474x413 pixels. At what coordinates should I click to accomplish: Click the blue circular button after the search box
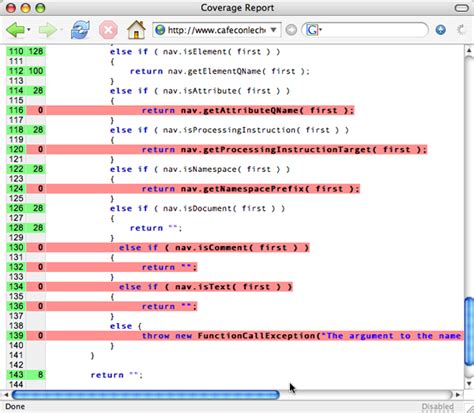[441, 30]
